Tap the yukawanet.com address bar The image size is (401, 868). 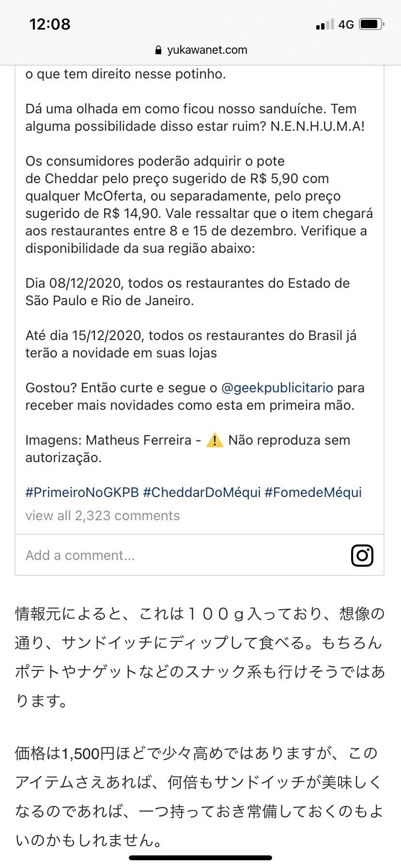point(200,50)
